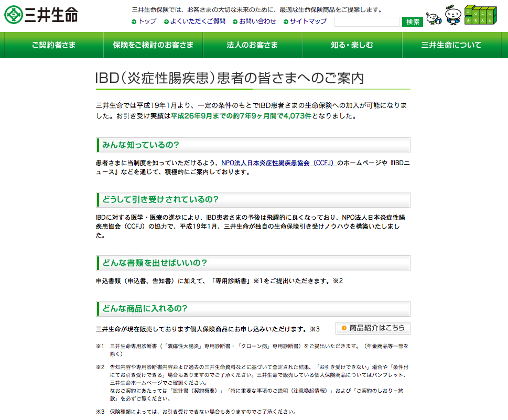Click the green blocks こつこつきちんと icon
Image resolution: width=508 pixels, height=420 pixels.
click(x=480, y=15)
